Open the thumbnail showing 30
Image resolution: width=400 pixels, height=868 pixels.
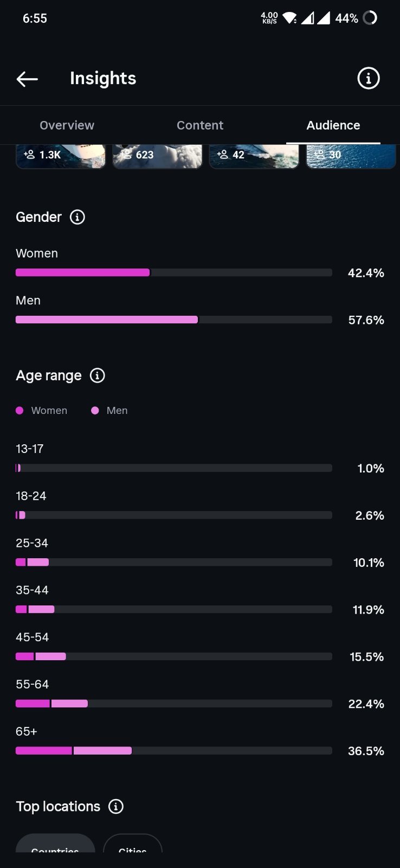point(351,156)
